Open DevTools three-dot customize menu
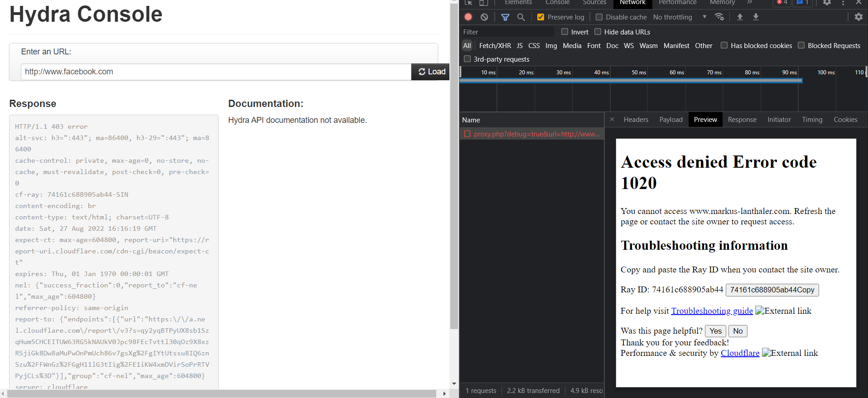This screenshot has width=868, height=398. pos(843,2)
